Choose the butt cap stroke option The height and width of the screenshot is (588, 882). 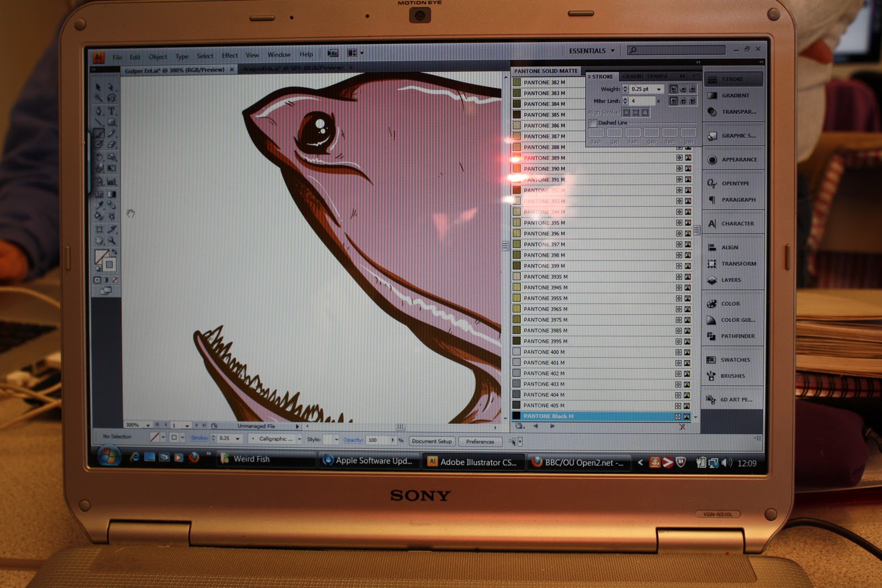pos(674,89)
